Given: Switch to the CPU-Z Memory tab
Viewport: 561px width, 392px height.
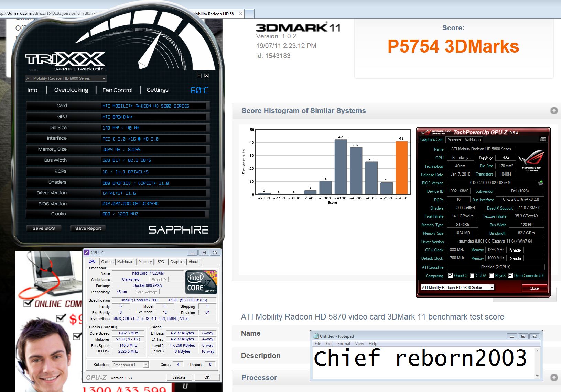Looking at the screenshot, I should (x=145, y=262).
